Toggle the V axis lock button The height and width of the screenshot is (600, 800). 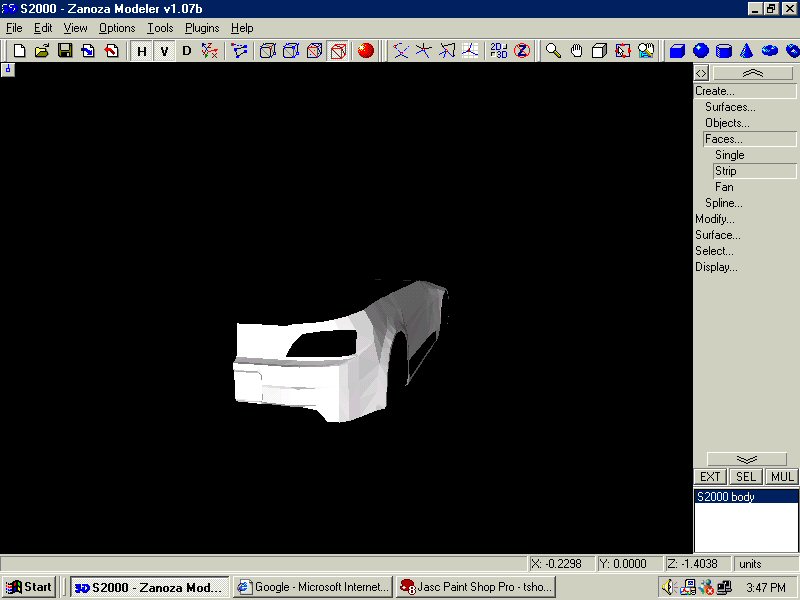point(164,51)
